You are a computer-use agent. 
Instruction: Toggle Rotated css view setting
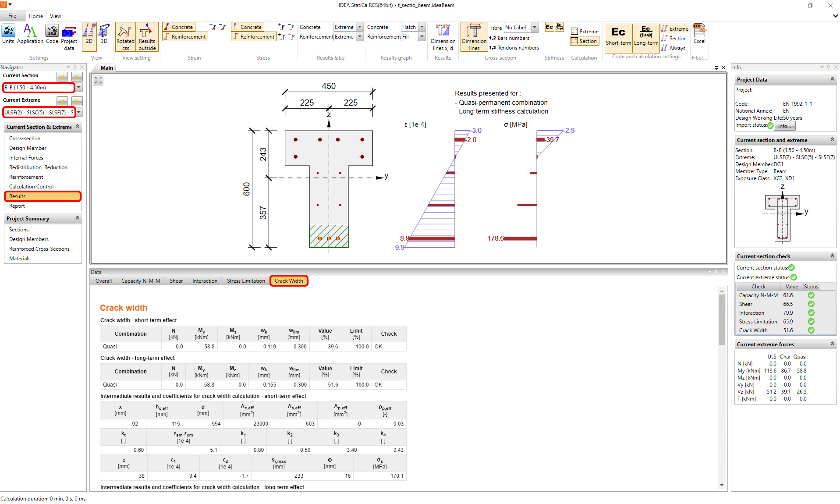[x=125, y=37]
